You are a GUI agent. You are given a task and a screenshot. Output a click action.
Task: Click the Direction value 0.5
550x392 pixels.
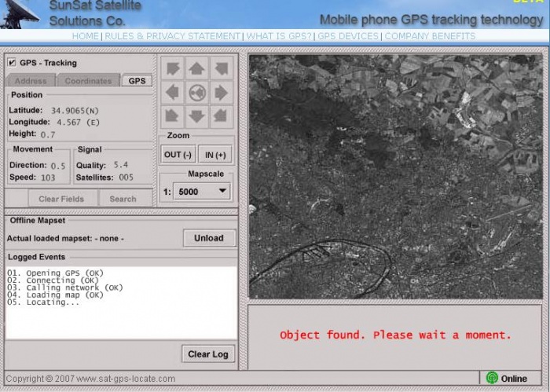pos(58,167)
